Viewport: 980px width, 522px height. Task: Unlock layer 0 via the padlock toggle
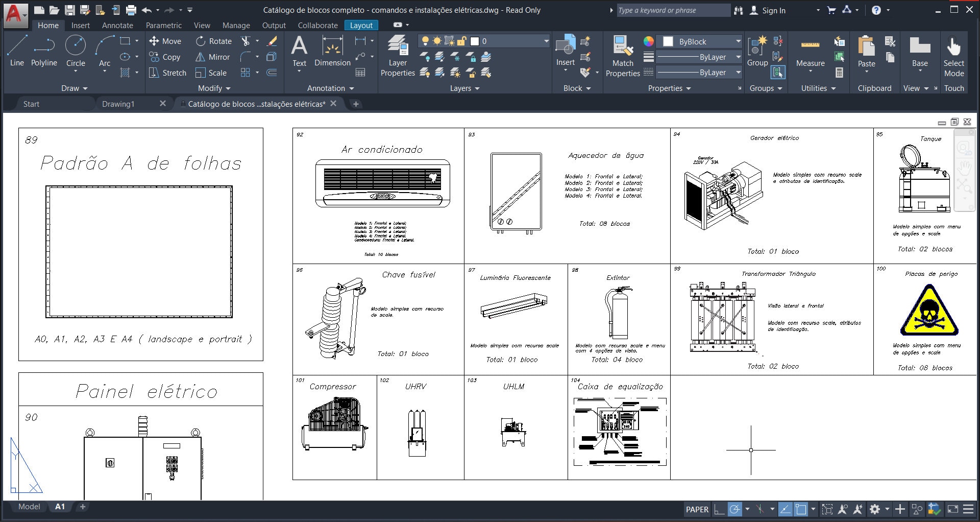461,41
